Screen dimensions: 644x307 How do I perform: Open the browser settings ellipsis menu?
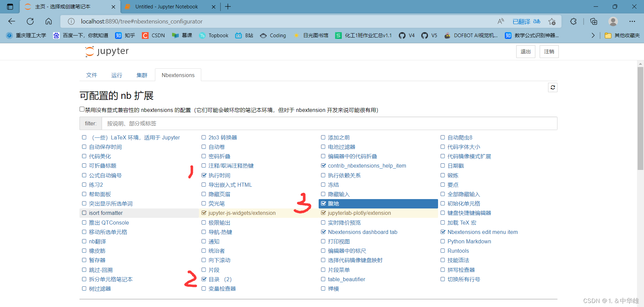point(632,21)
